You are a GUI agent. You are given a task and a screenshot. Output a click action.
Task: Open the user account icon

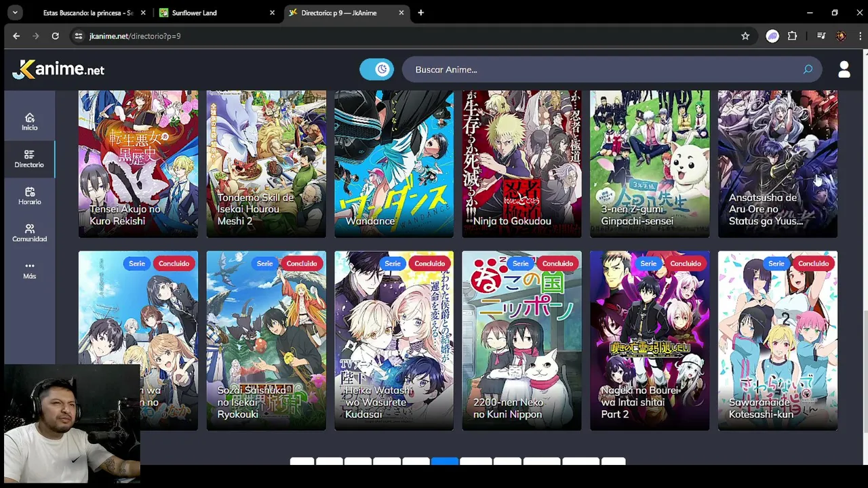tap(844, 69)
